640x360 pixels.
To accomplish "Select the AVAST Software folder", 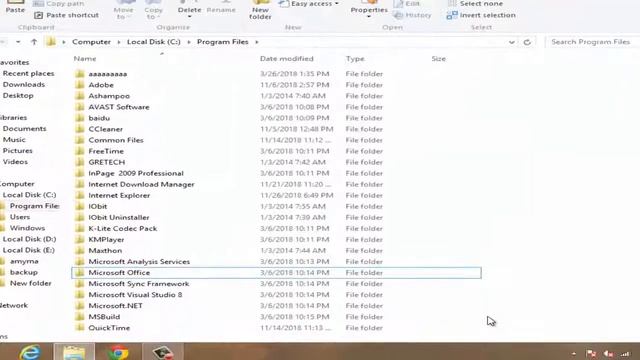I will coord(119,107).
